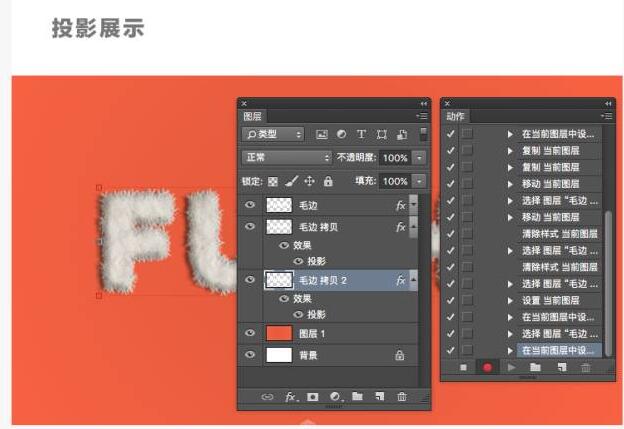Stop recording in 动作 panel
This screenshot has width=624, height=429.
click(463, 367)
